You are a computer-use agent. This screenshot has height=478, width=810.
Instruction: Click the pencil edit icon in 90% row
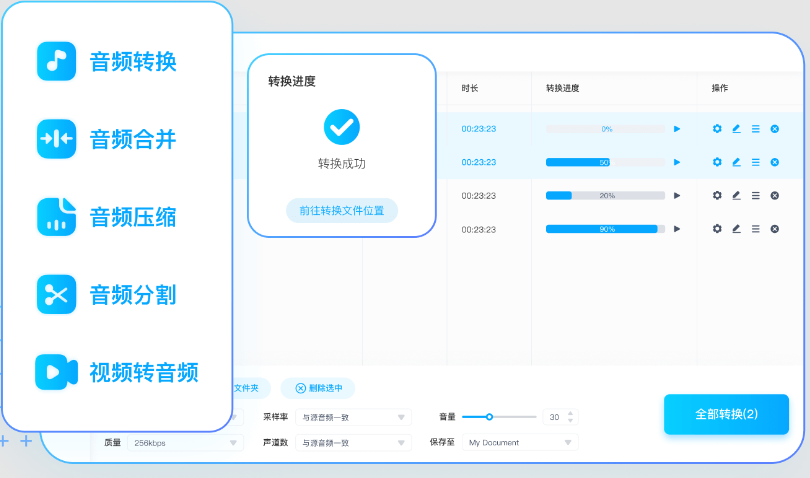click(x=736, y=229)
